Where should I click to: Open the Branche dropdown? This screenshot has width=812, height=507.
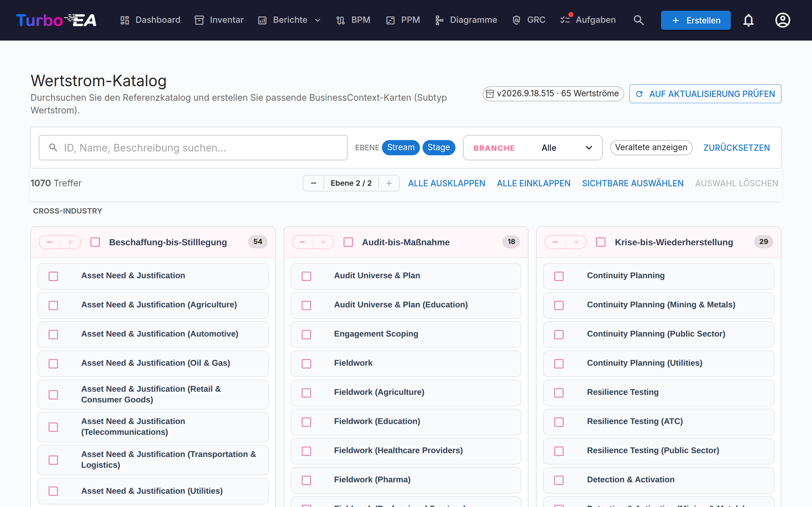(x=533, y=148)
